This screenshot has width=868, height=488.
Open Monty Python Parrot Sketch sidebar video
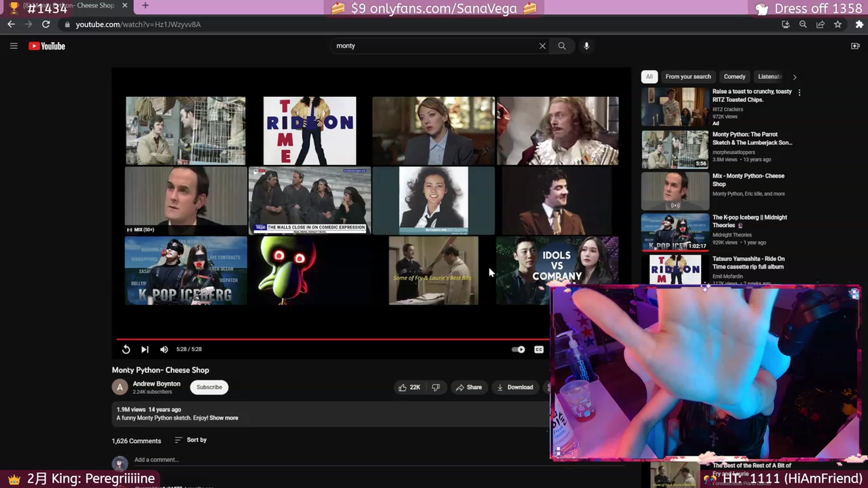pyautogui.click(x=752, y=138)
